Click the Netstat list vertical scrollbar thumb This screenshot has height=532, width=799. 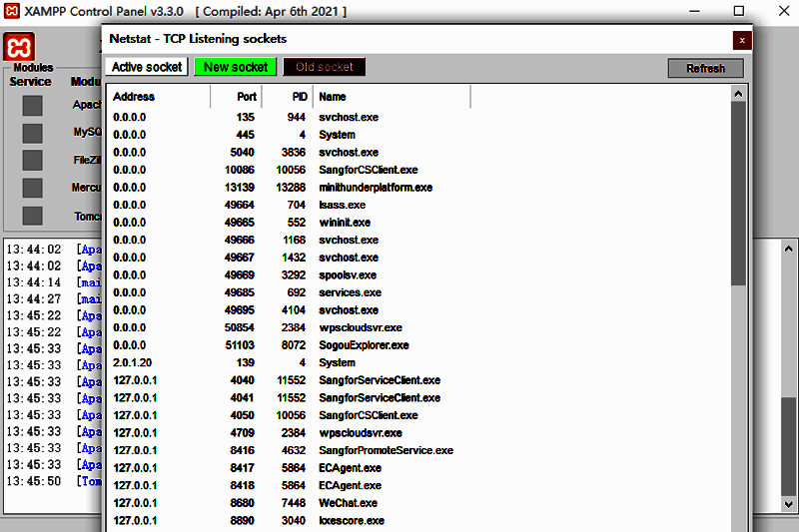pos(738,194)
